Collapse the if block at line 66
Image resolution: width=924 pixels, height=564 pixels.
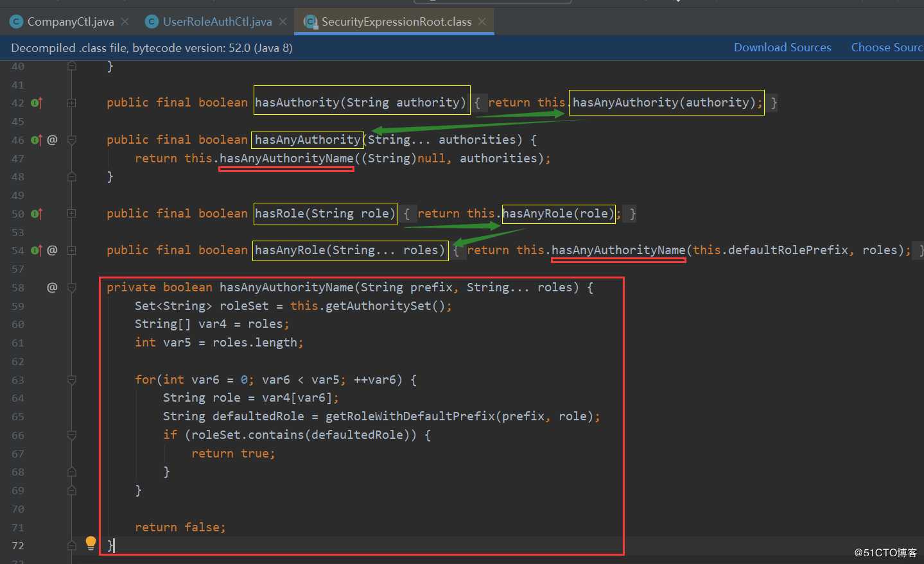[x=72, y=435]
